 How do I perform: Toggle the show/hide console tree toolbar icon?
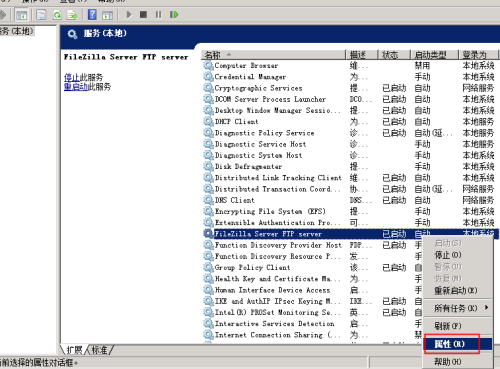pyautogui.click(x=22, y=15)
